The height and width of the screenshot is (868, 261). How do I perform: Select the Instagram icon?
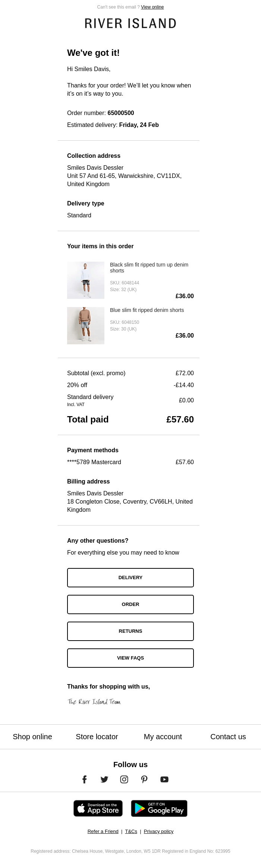[124, 779]
